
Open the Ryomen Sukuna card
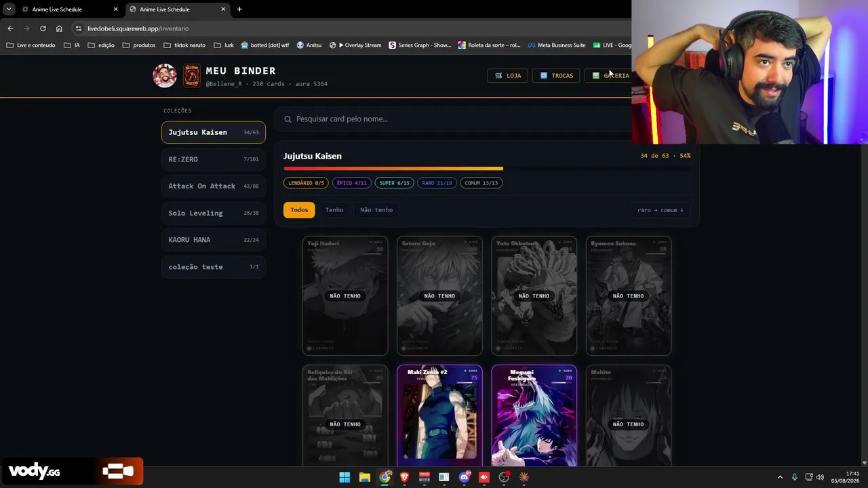pos(629,296)
